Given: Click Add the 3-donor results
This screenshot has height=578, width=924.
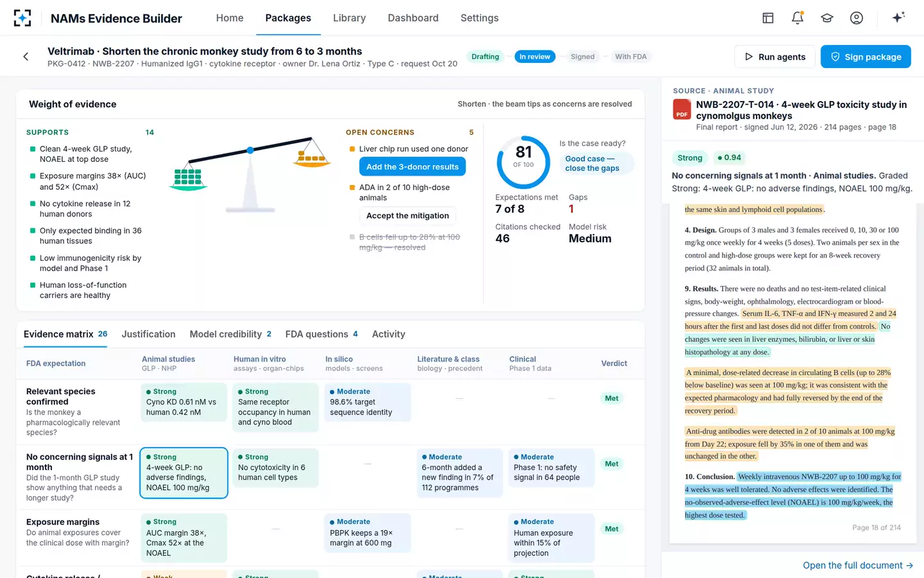Looking at the screenshot, I should [413, 166].
